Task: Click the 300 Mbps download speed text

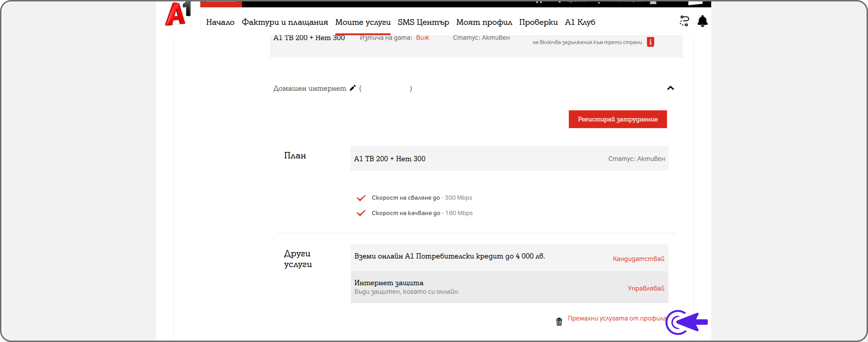Action: tap(458, 198)
